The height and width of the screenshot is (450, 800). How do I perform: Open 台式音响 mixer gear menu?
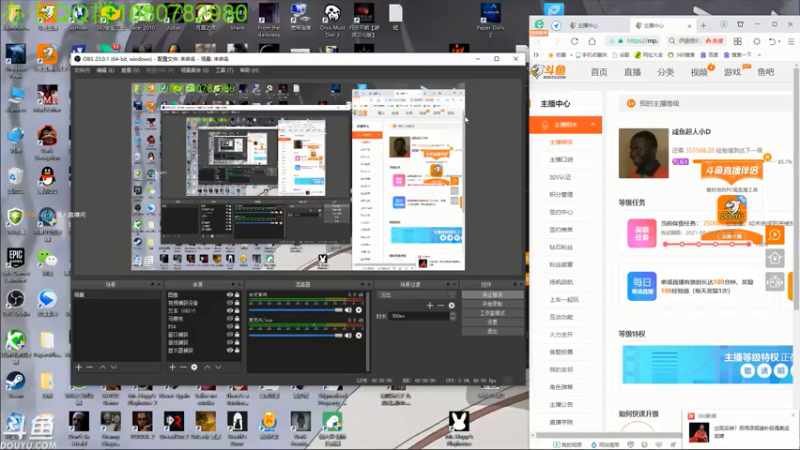[359, 310]
